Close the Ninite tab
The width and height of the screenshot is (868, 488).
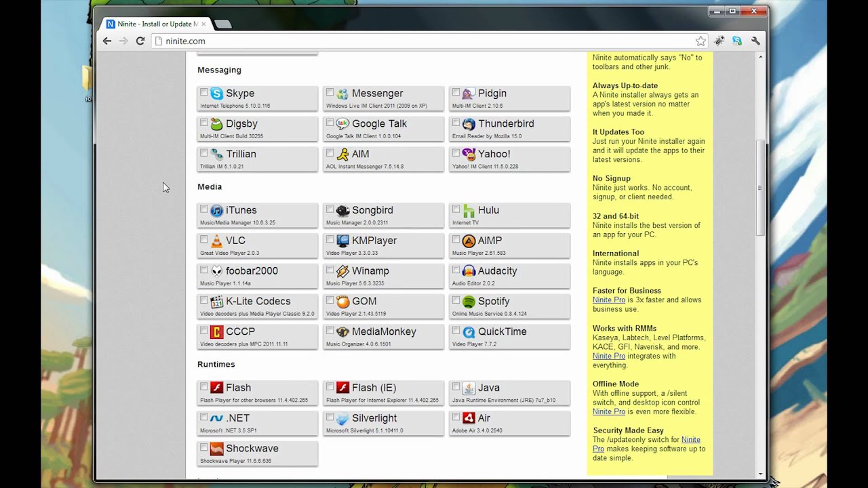[x=203, y=24]
